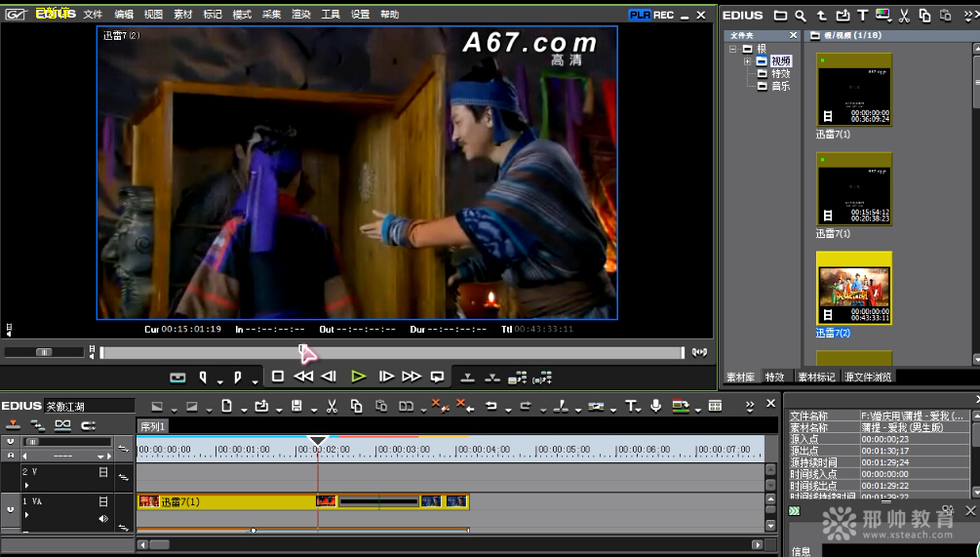Select the 音乐 folder in the tree
Viewport: 980px width, 557px height.
780,86
